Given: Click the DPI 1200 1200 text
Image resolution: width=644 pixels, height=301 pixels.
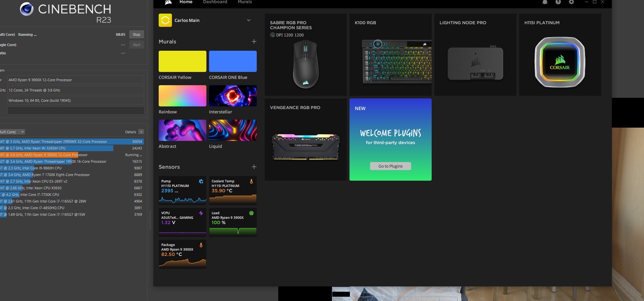Looking at the screenshot, I should click(x=290, y=35).
